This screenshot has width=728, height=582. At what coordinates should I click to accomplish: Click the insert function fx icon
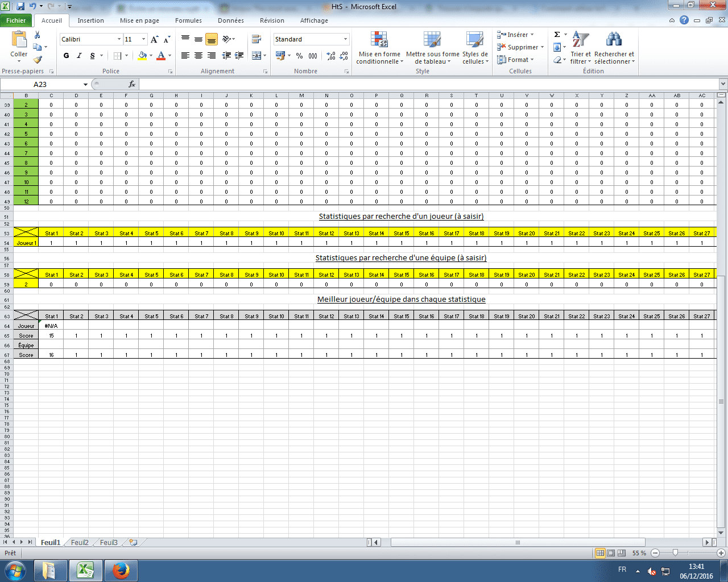[132, 84]
